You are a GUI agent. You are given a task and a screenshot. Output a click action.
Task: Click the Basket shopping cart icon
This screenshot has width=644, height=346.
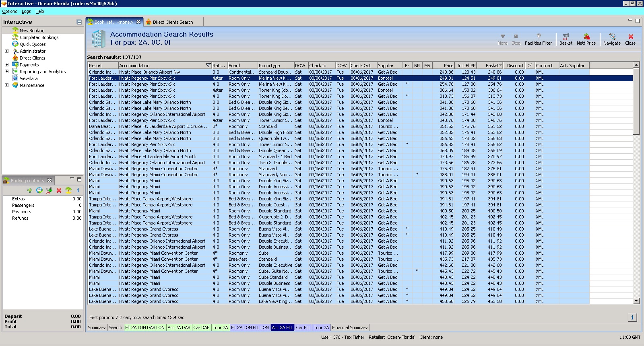pyautogui.click(x=566, y=39)
